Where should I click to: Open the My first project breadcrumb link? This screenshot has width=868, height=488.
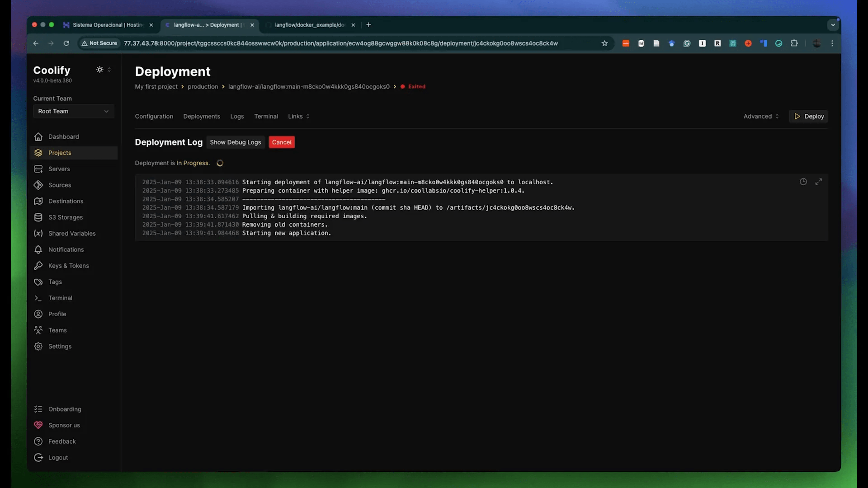click(x=156, y=87)
